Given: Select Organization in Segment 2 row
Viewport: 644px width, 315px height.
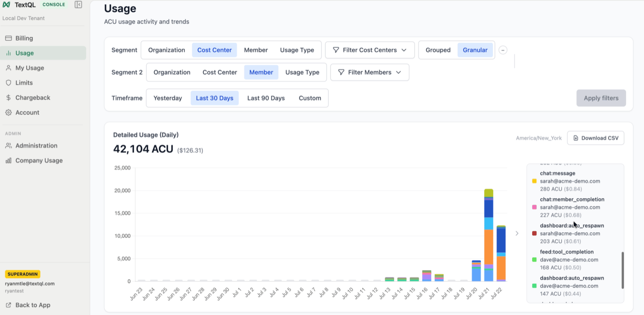Looking at the screenshot, I should tap(172, 72).
